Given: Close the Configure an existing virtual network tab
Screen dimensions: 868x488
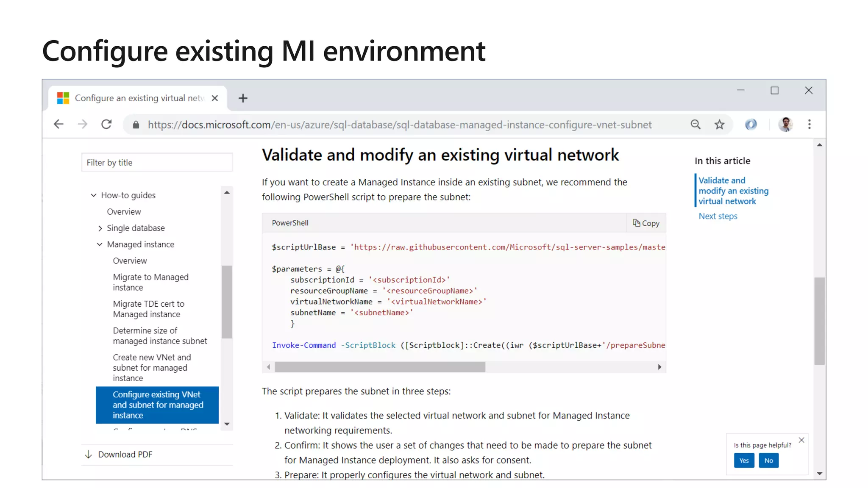Looking at the screenshot, I should coord(215,98).
